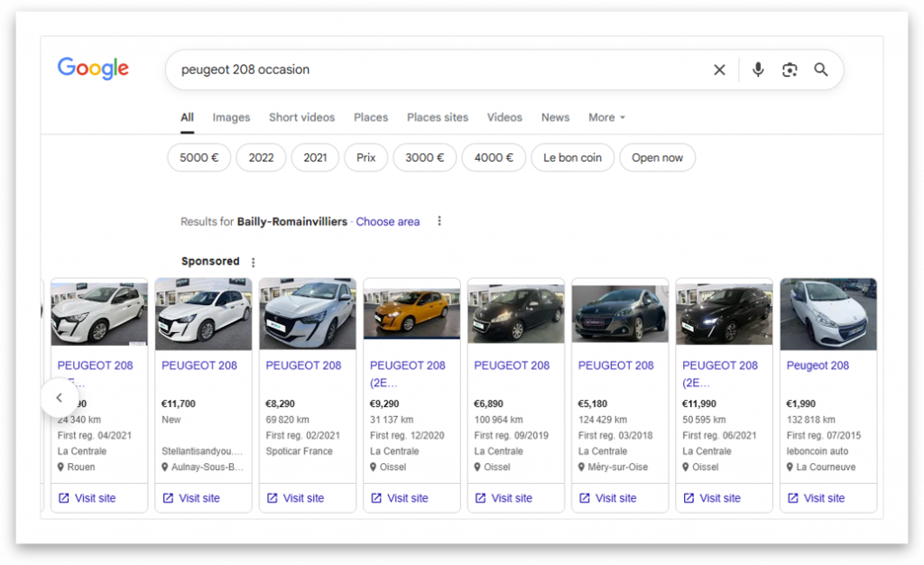Start voice search with microphone icon
This screenshot has height=565, width=924.
(x=758, y=69)
